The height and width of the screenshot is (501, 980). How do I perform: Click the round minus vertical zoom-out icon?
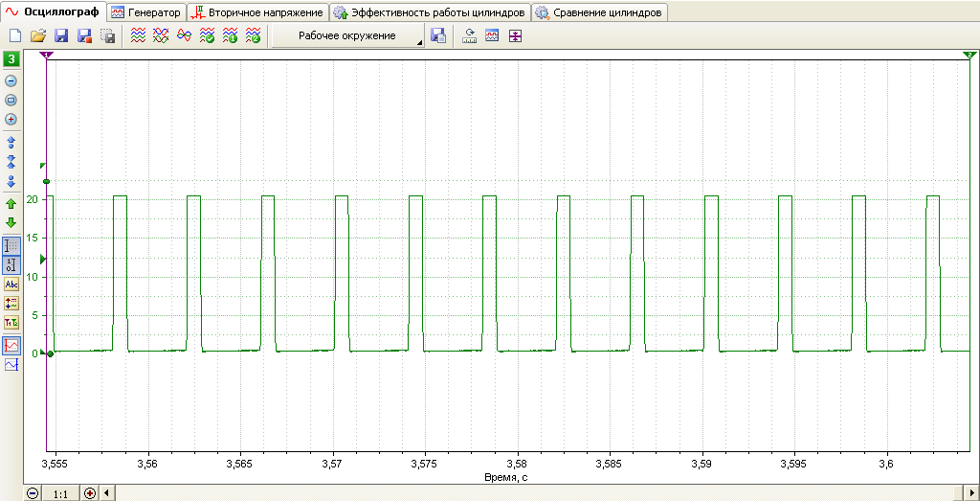pyautogui.click(x=11, y=80)
